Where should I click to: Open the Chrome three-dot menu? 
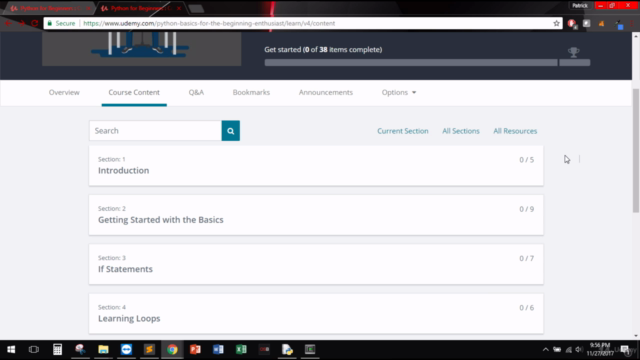[x=632, y=24]
